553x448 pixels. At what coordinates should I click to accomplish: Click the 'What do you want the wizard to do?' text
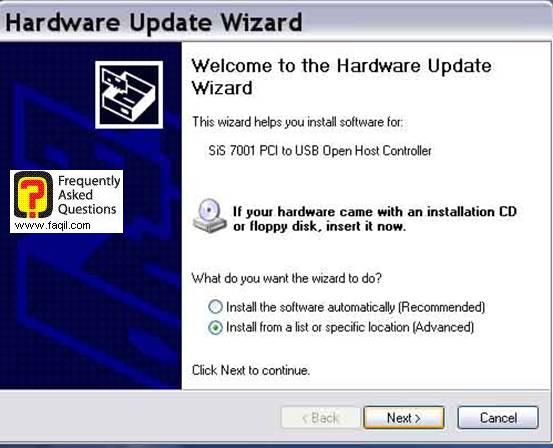pos(287,278)
